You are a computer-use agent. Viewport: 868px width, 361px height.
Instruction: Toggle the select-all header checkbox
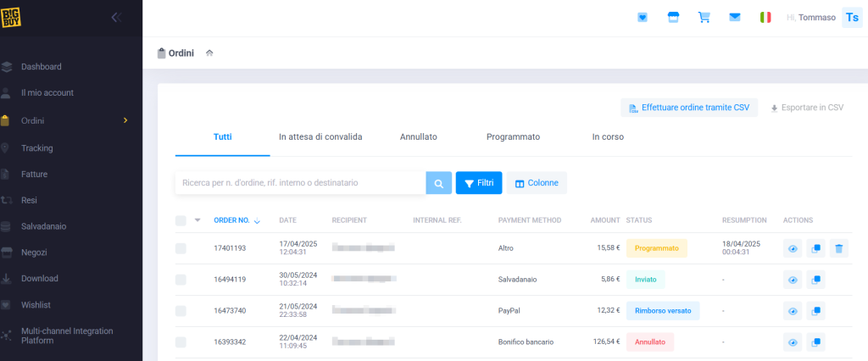click(x=181, y=220)
